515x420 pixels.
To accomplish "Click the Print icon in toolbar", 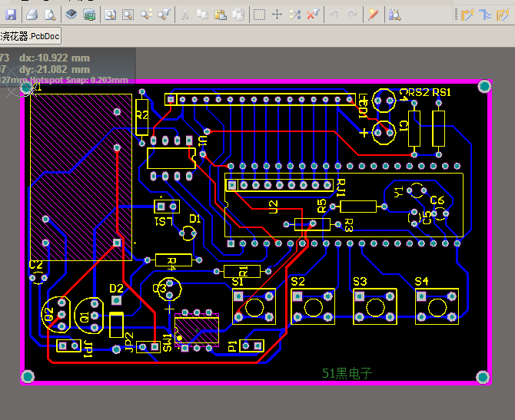I will (32, 14).
